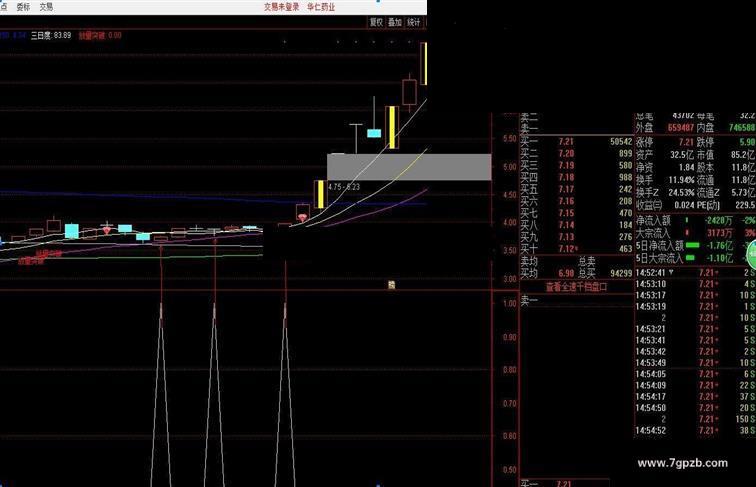The height and width of the screenshot is (487, 756).
Task: Select the 买四 row priced 7.18
Action: pyautogui.click(x=576, y=177)
